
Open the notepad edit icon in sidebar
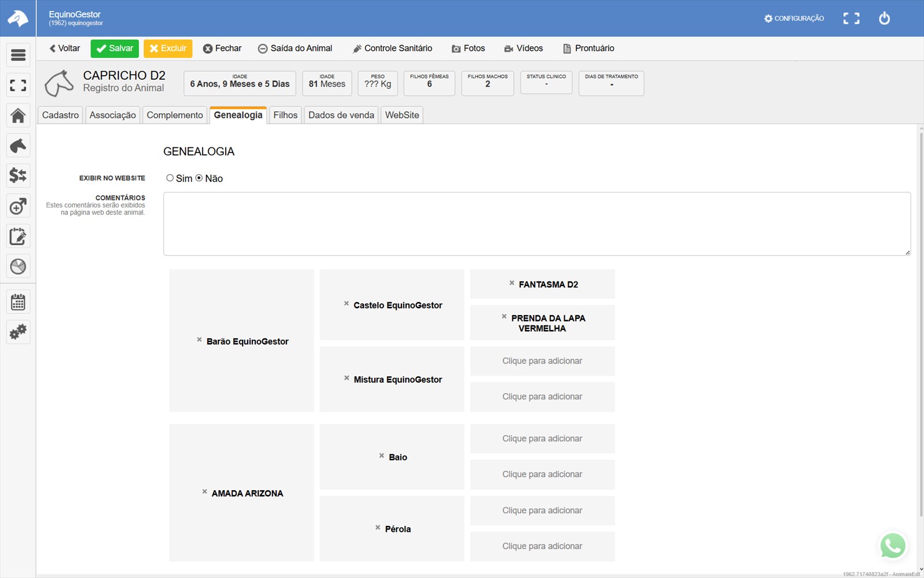coord(18,236)
